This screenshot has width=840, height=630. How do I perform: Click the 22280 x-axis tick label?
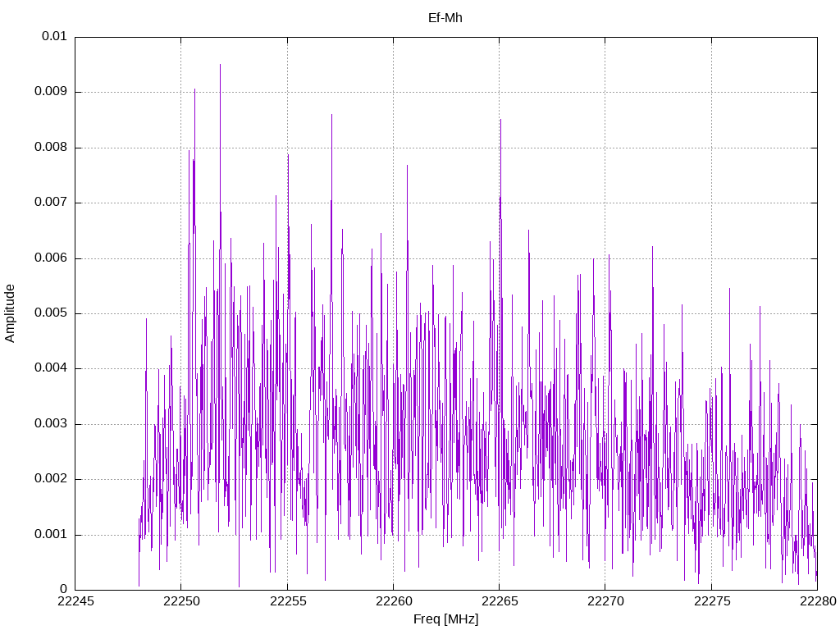pos(818,601)
